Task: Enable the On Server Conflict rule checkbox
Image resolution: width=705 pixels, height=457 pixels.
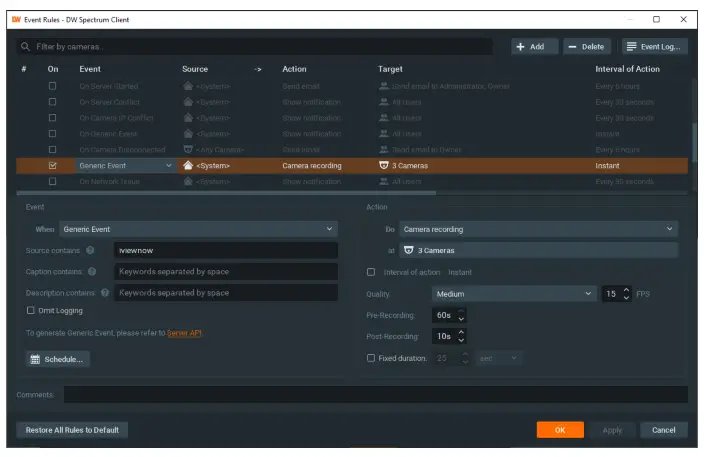Action: coord(53,102)
